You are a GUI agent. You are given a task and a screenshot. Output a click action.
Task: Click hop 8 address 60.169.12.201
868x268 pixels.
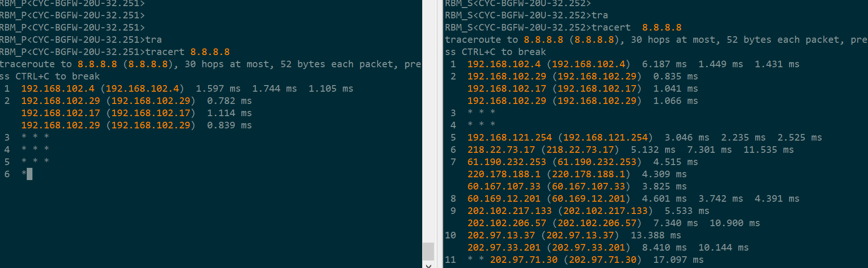coord(504,199)
